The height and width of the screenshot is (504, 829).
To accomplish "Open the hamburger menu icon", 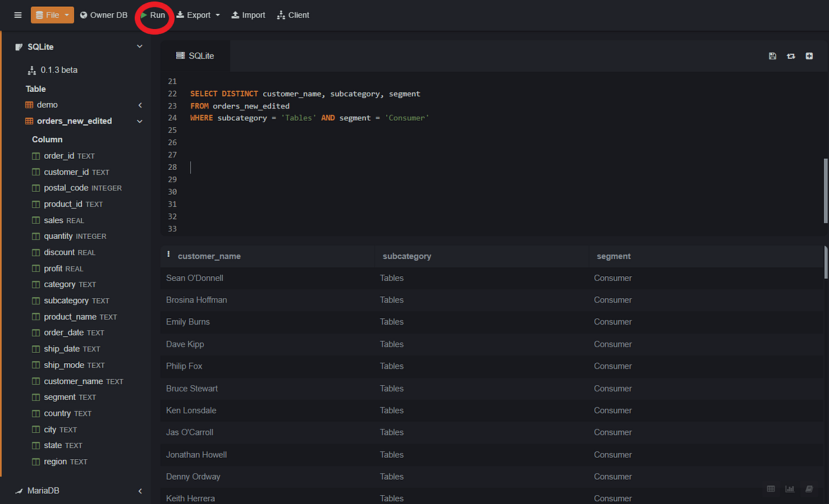I will click(x=18, y=15).
